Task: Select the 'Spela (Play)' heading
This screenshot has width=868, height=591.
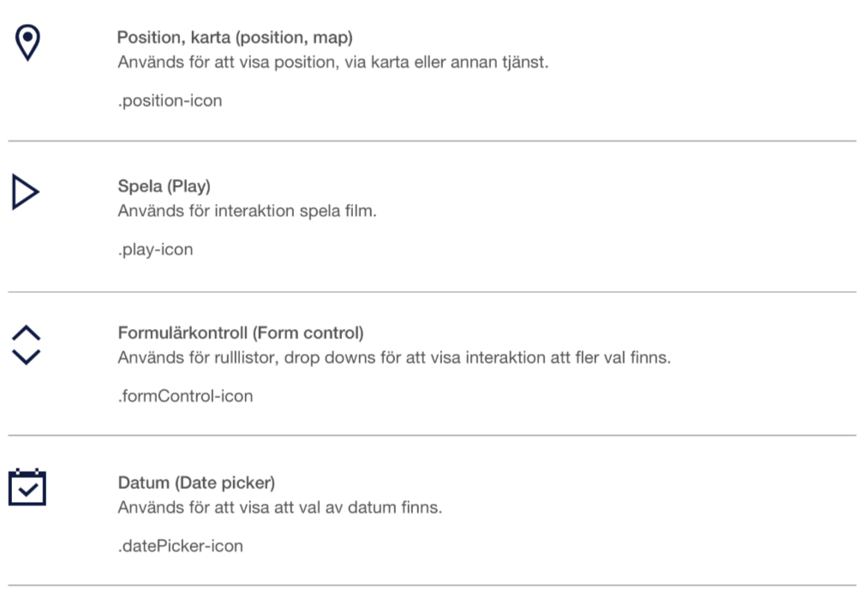Action: (164, 187)
